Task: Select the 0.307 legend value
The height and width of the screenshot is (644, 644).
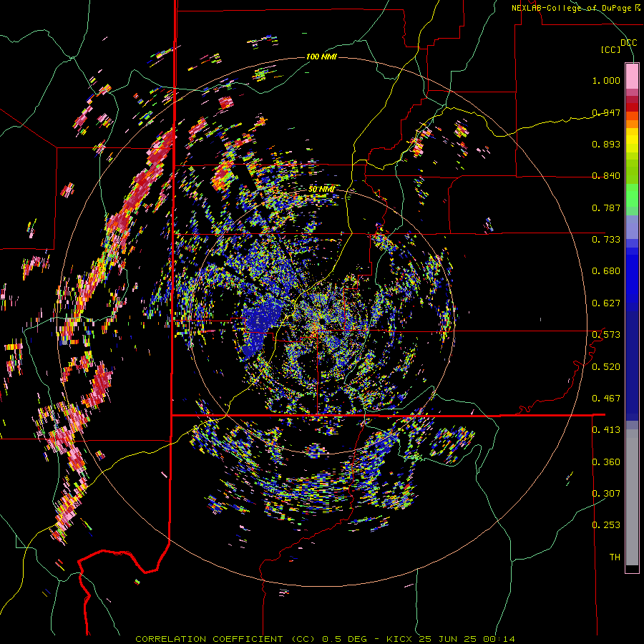Action: pos(606,494)
